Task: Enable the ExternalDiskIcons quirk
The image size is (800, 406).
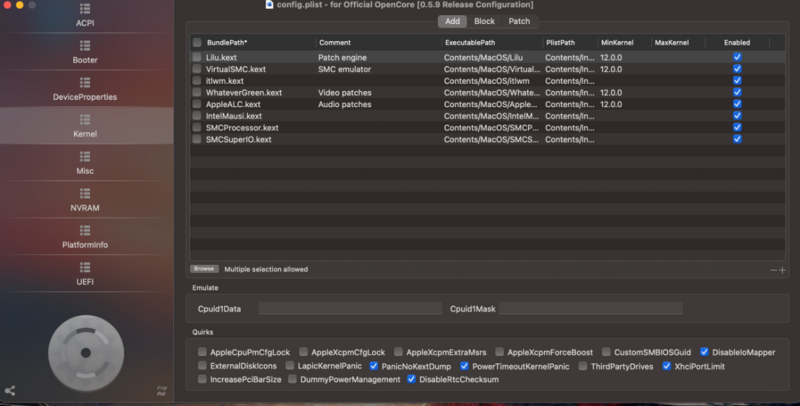Action: click(x=202, y=366)
